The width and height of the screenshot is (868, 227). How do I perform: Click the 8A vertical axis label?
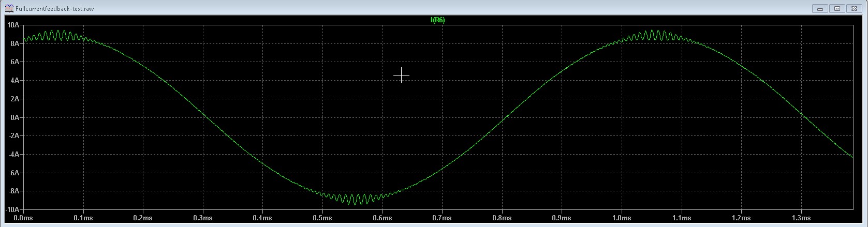[x=15, y=43]
